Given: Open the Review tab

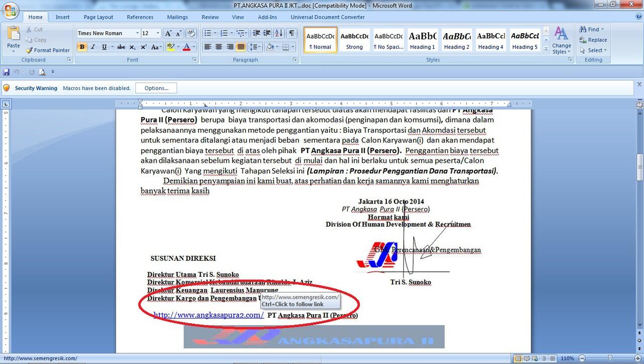Looking at the screenshot, I should [210, 17].
